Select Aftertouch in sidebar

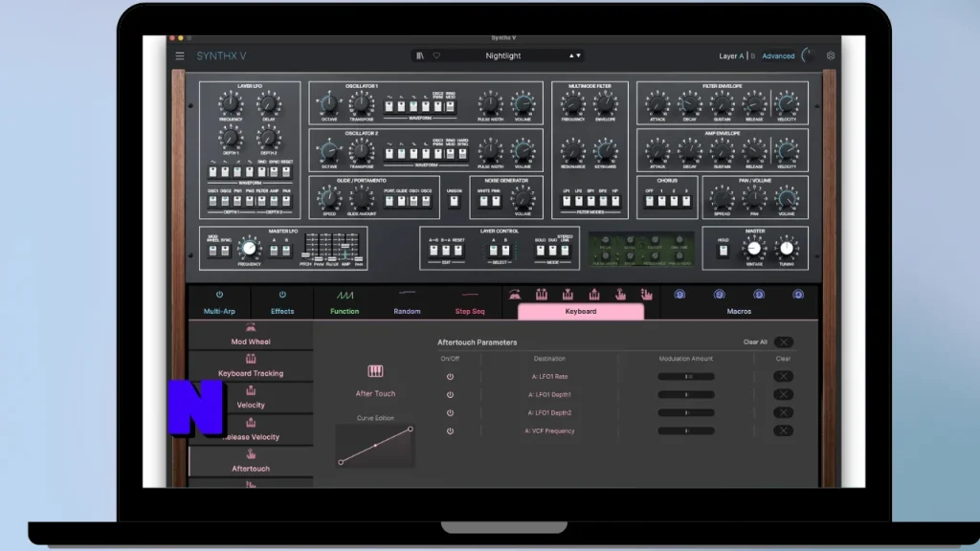251,462
